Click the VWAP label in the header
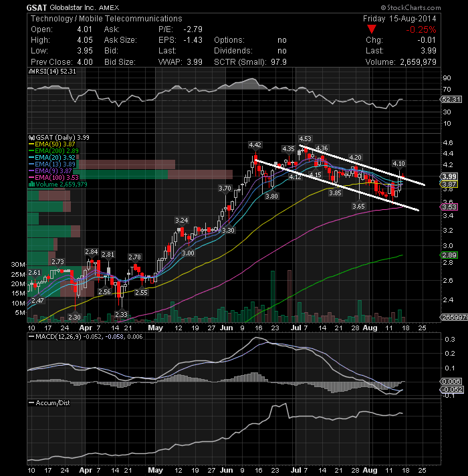Viewport: 468px width, 476px height. (x=170, y=62)
